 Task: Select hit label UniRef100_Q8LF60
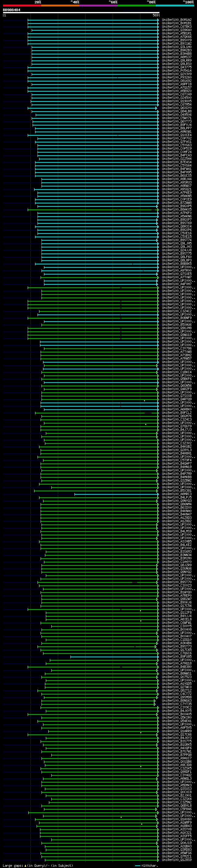coord(177,257)
